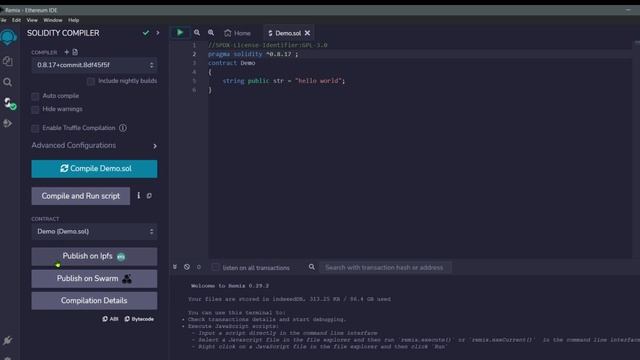Click the green Run script play button
This screenshot has width=640, height=360.
pos(180,33)
